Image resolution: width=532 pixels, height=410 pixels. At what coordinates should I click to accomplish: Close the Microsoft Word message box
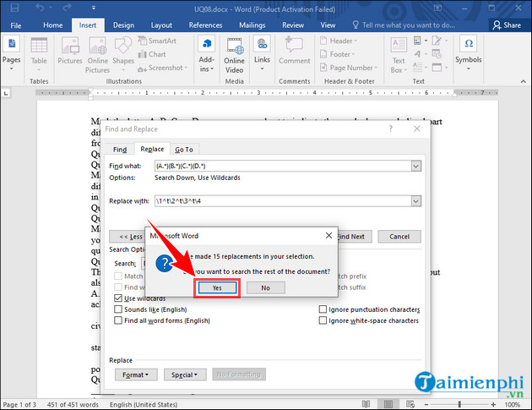coord(328,235)
